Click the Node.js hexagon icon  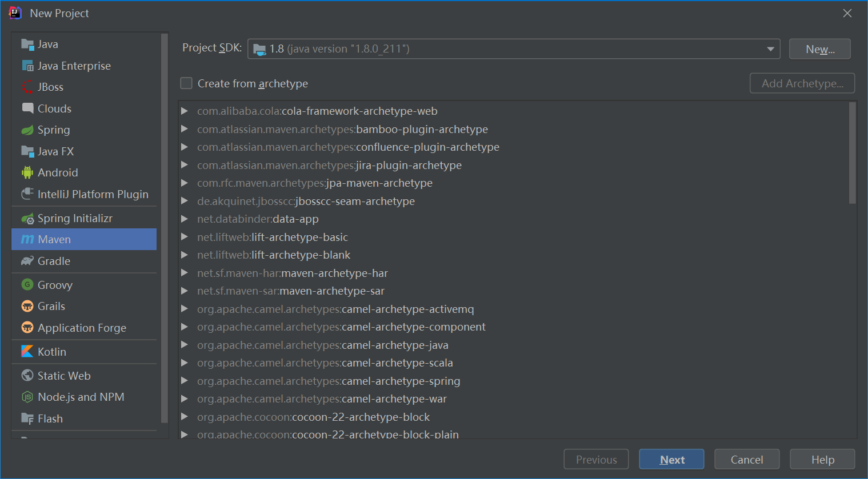coord(27,397)
